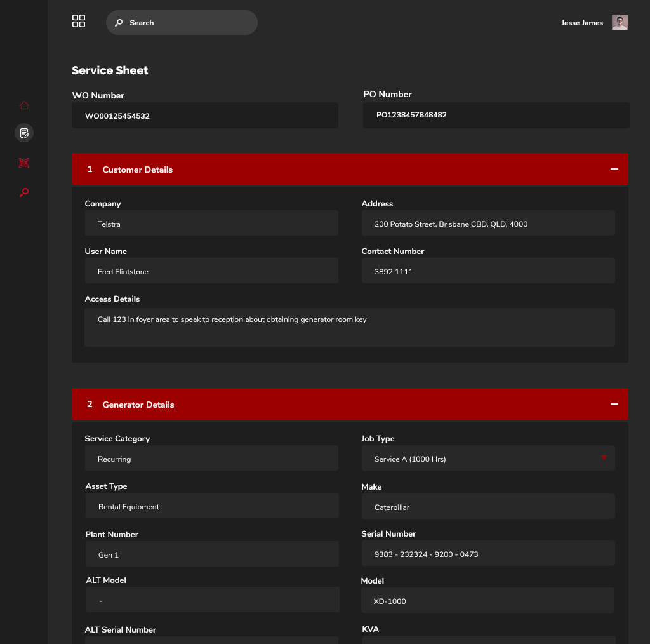Open Jesse James profile avatar
The width and height of the screenshot is (650, 644).
click(620, 23)
